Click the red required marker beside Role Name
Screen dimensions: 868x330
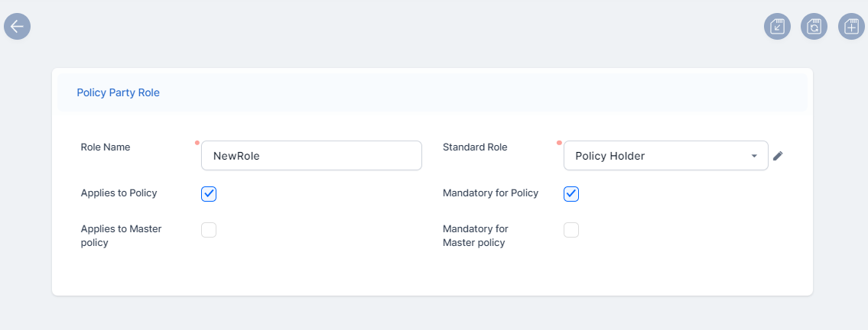click(197, 143)
